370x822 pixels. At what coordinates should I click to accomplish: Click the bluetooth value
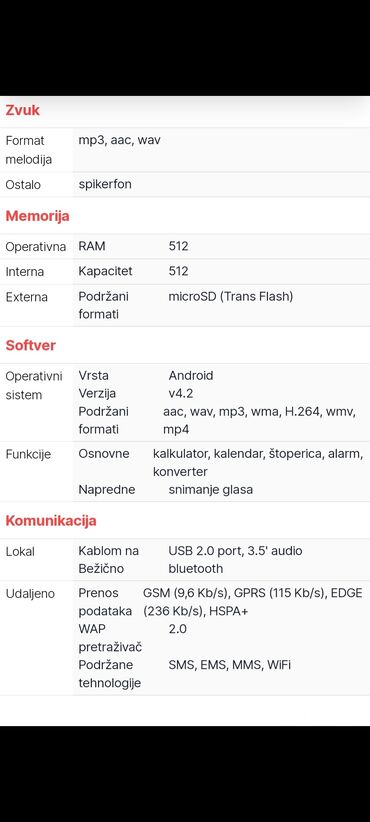195,569
